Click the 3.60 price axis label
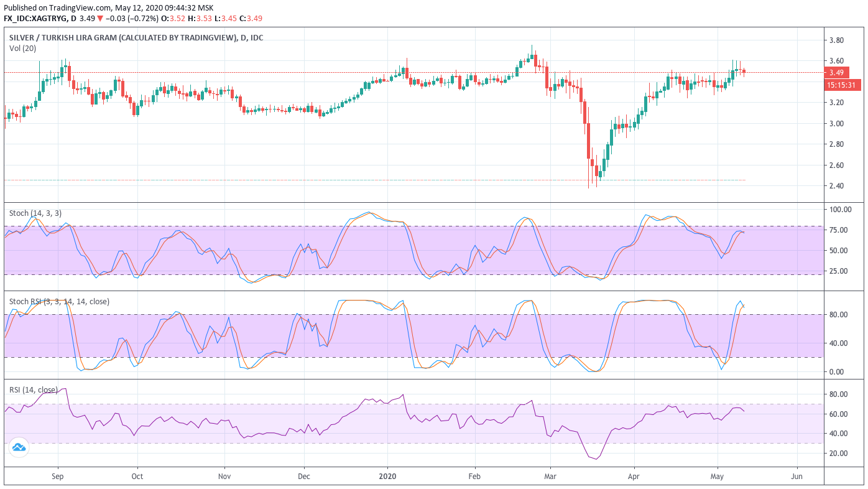This screenshot has height=489, width=868. (x=836, y=61)
